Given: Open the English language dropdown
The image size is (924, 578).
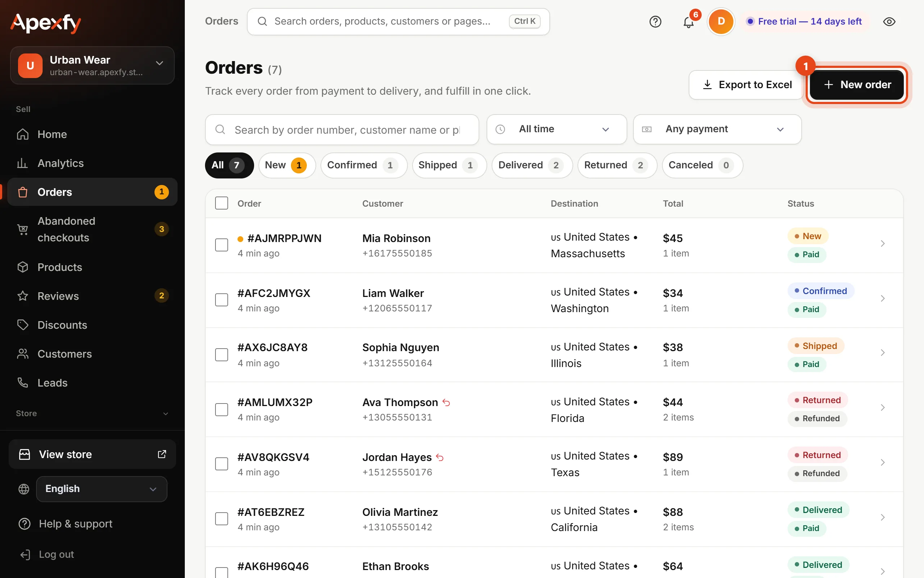Looking at the screenshot, I should (101, 489).
